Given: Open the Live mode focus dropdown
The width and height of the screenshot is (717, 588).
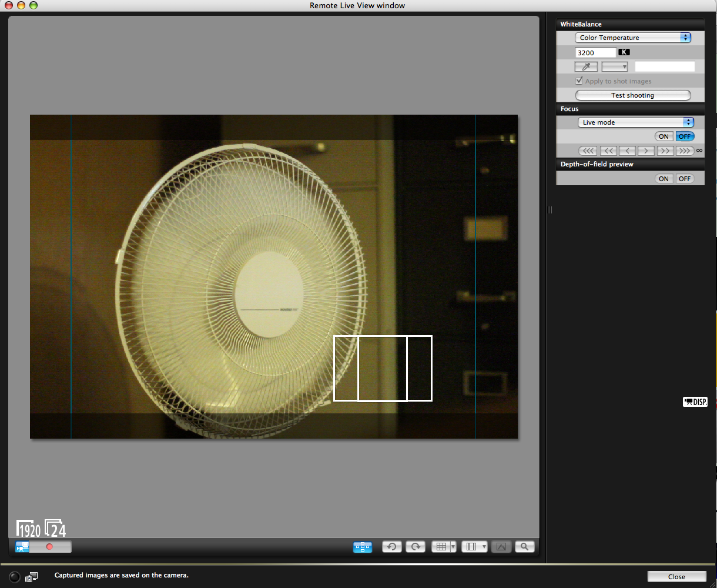Looking at the screenshot, I should pos(636,122).
